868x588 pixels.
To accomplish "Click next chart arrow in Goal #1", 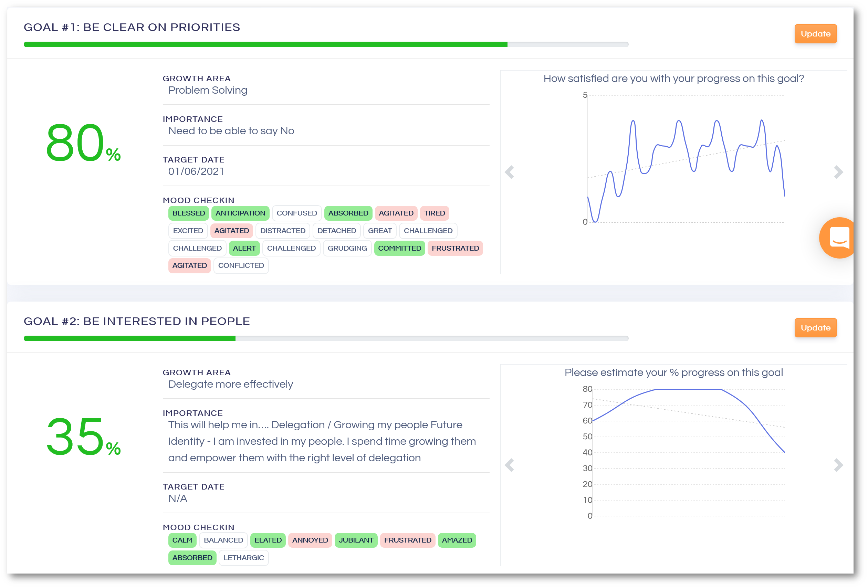I will [x=838, y=172].
